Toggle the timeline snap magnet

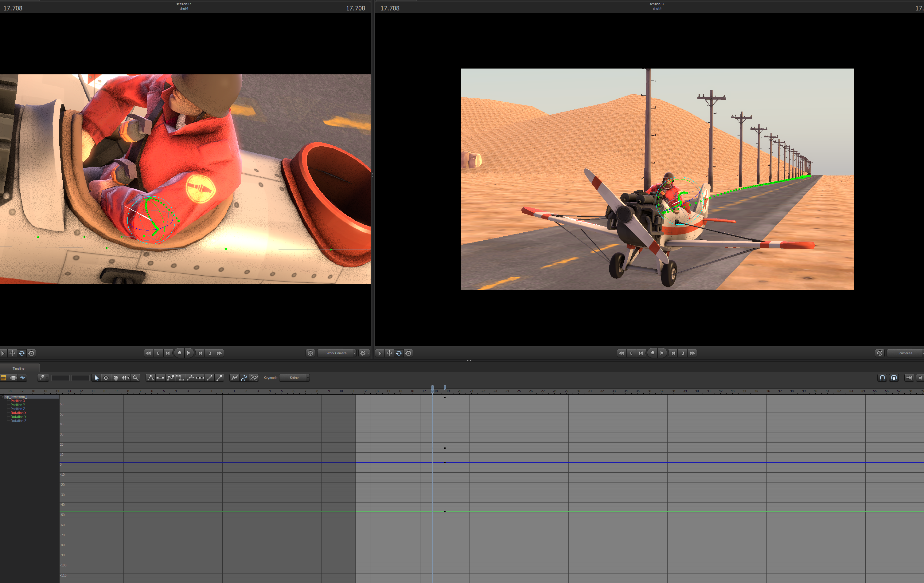tap(883, 378)
